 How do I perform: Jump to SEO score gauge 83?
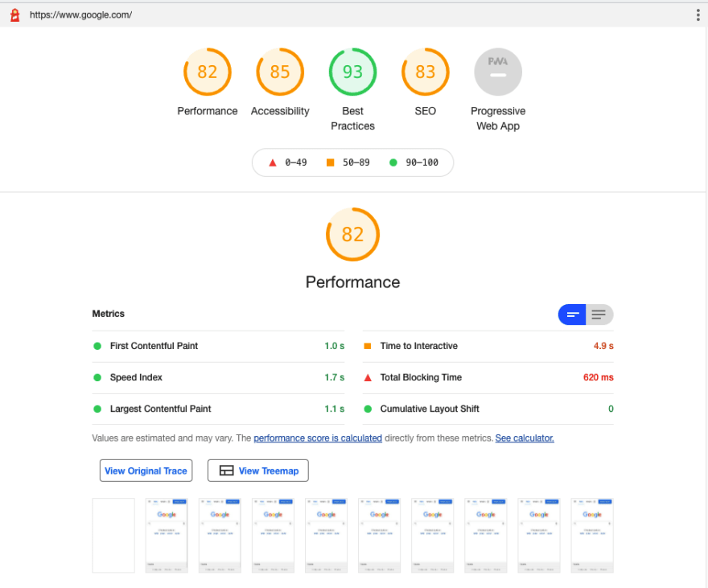click(426, 72)
